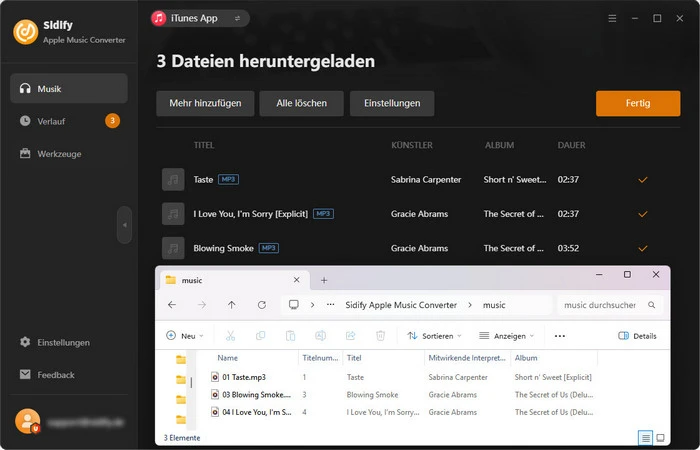Go forward in the Explorer window
This screenshot has width=700, height=450.
[202, 305]
